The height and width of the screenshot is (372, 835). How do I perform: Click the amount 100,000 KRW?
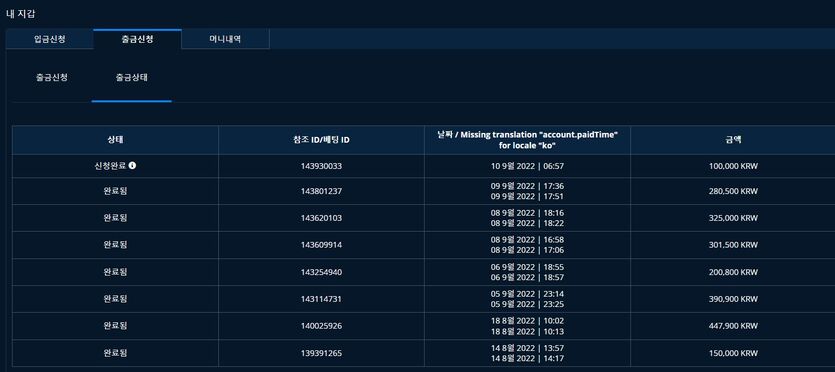[x=733, y=166]
